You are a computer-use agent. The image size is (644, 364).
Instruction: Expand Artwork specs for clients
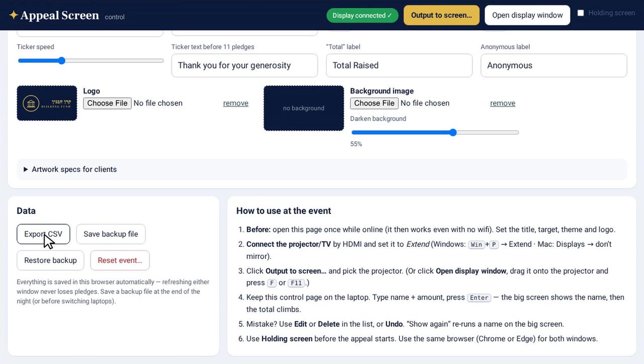70,169
